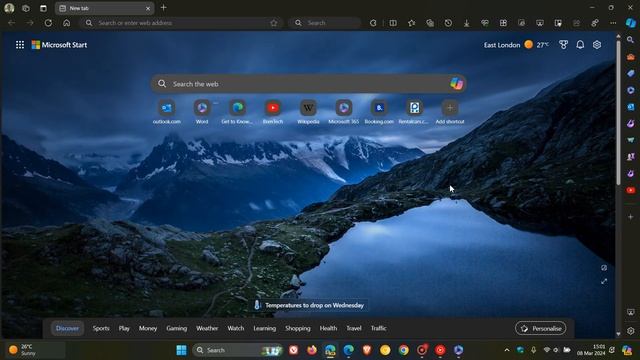Open browsing History from the toolbar

[x=448, y=23]
